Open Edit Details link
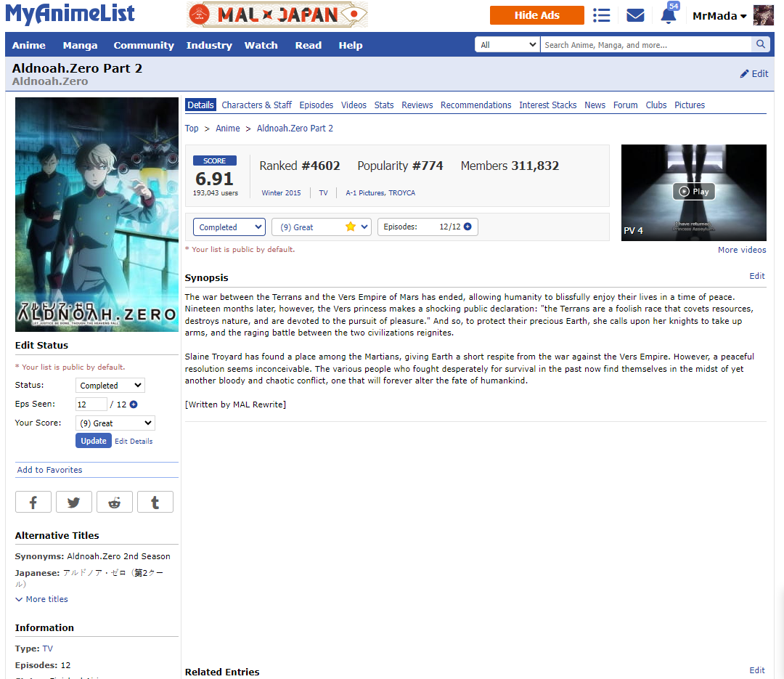The height and width of the screenshot is (679, 784). 134,442
